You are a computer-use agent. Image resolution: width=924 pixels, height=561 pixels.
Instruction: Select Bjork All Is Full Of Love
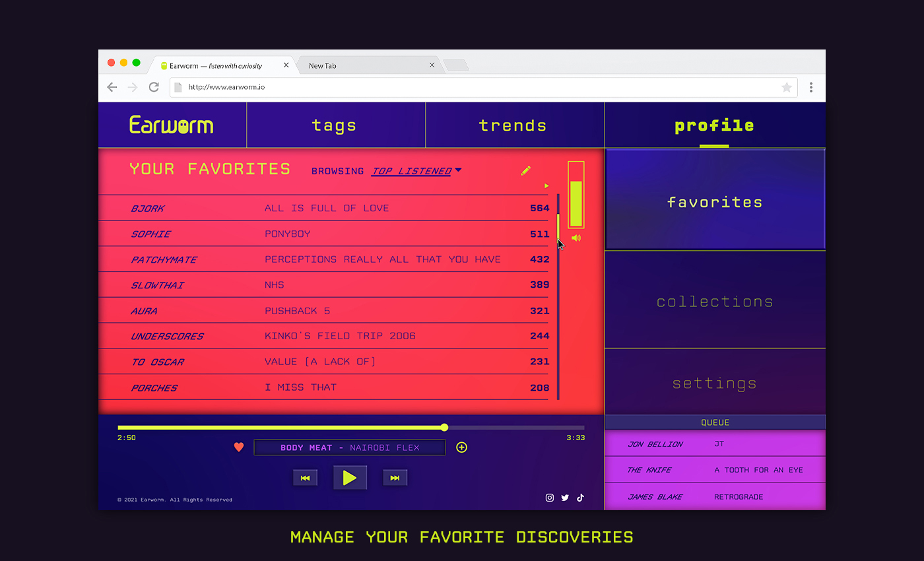325,208
